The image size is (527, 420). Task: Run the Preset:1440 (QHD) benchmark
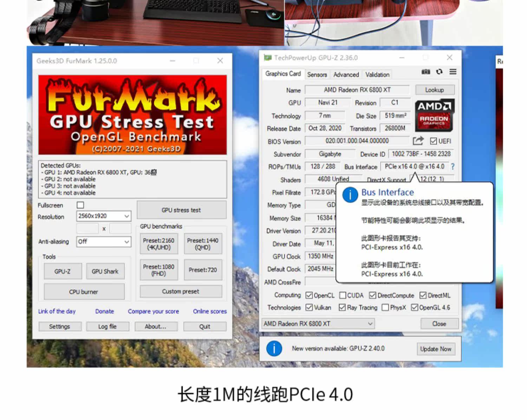click(203, 244)
